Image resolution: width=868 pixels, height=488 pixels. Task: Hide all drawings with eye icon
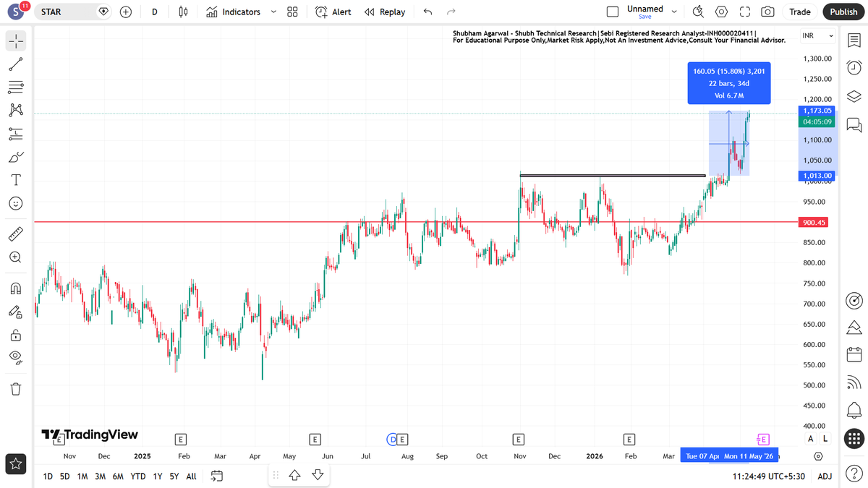click(16, 357)
